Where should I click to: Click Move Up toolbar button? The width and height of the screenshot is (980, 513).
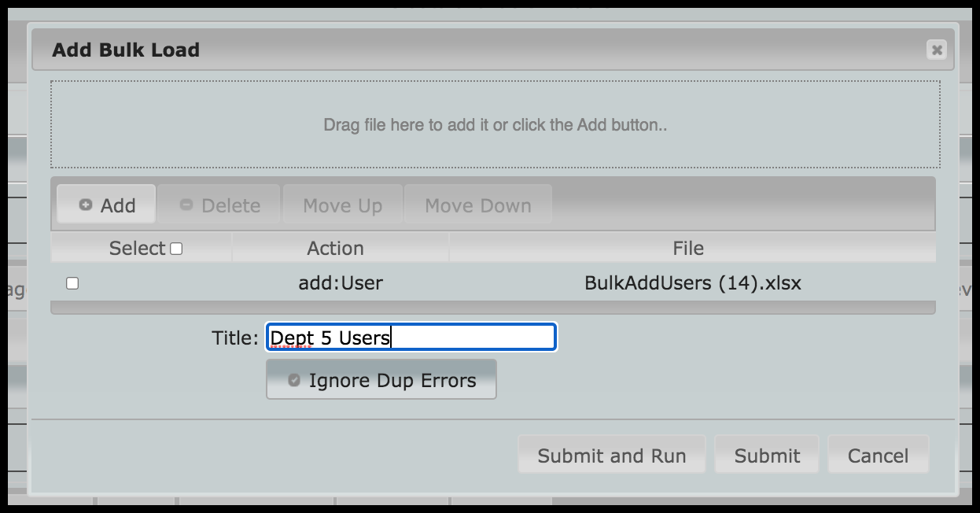click(x=343, y=205)
